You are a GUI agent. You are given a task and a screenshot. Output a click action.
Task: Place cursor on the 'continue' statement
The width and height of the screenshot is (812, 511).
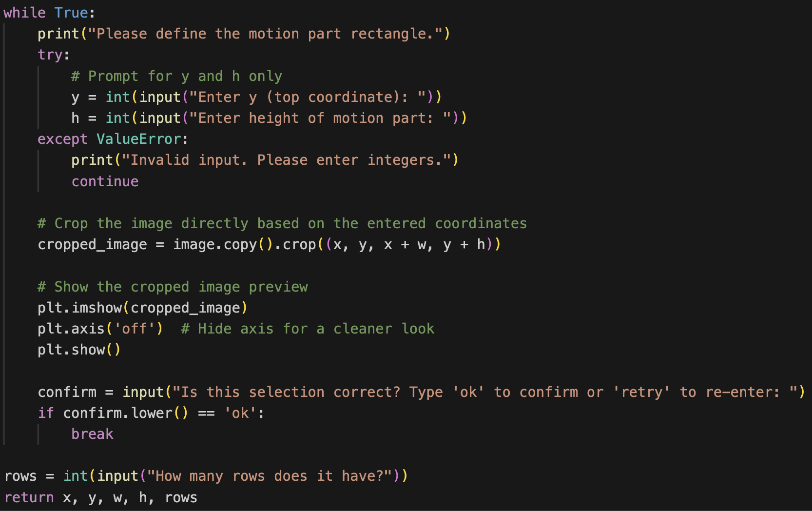[x=105, y=181]
